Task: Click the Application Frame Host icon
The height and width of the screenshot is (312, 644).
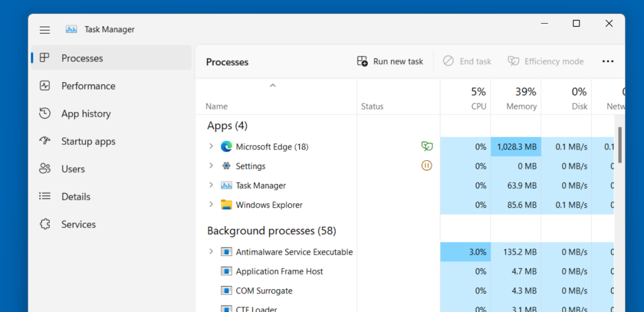Action: (x=226, y=271)
